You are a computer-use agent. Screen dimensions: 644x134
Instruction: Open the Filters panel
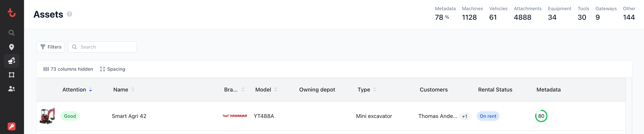(x=51, y=47)
